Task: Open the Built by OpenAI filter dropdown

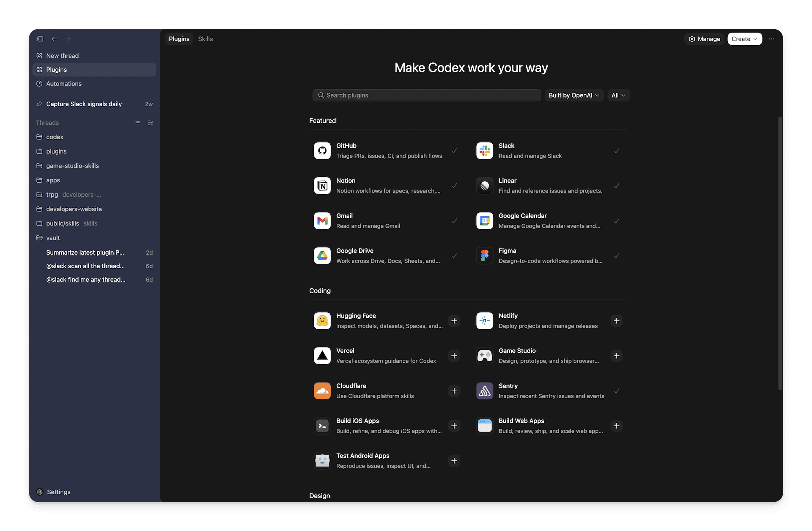Action: click(574, 95)
